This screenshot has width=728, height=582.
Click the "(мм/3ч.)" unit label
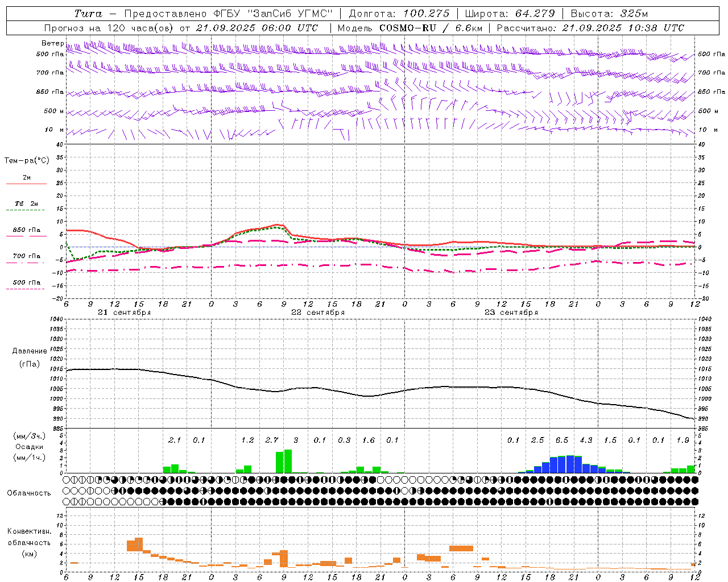tap(29, 436)
